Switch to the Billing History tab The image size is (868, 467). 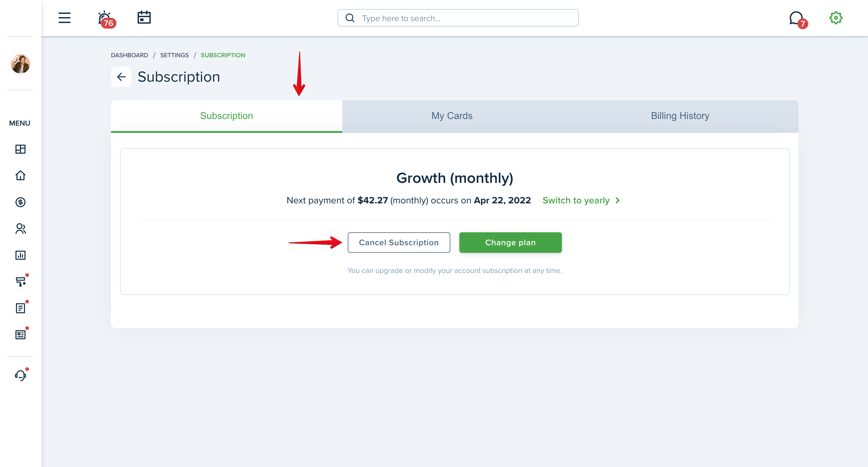[x=680, y=116]
